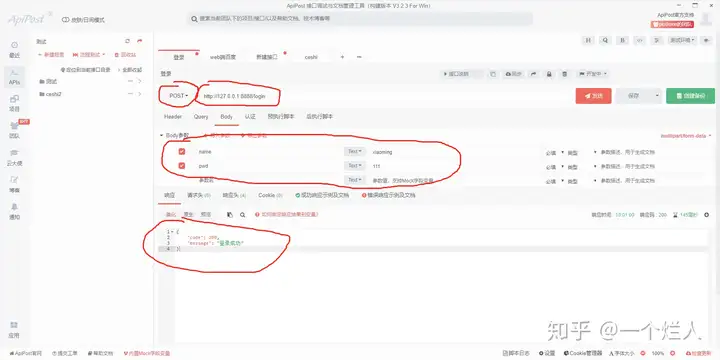Open Cookie管理器 in the status bar

(583, 354)
